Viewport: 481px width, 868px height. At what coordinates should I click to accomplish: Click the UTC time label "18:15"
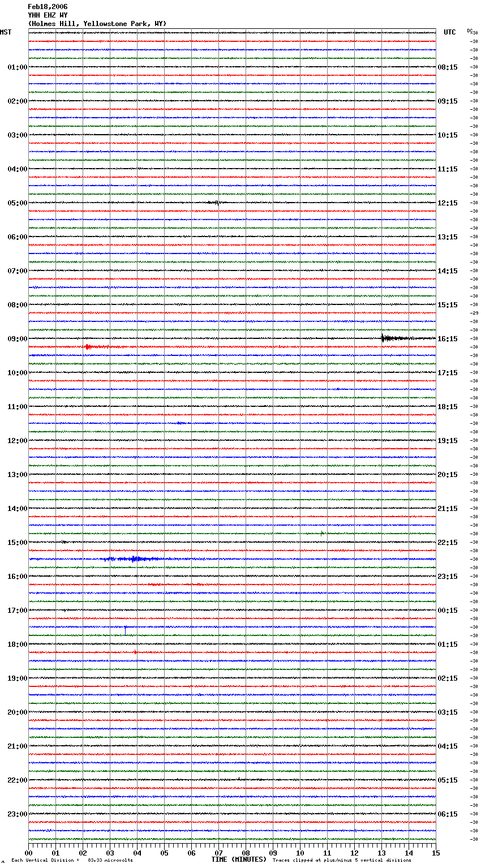(x=448, y=407)
